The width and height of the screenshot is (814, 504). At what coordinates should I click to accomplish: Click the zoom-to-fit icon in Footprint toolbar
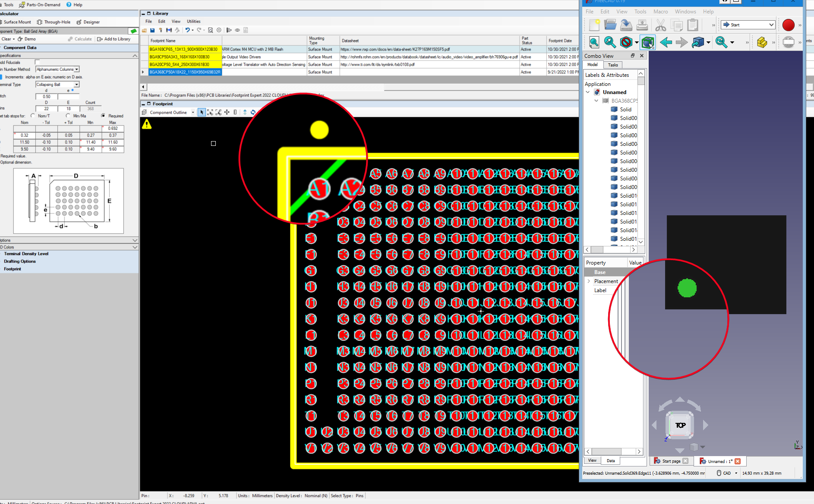(210, 112)
